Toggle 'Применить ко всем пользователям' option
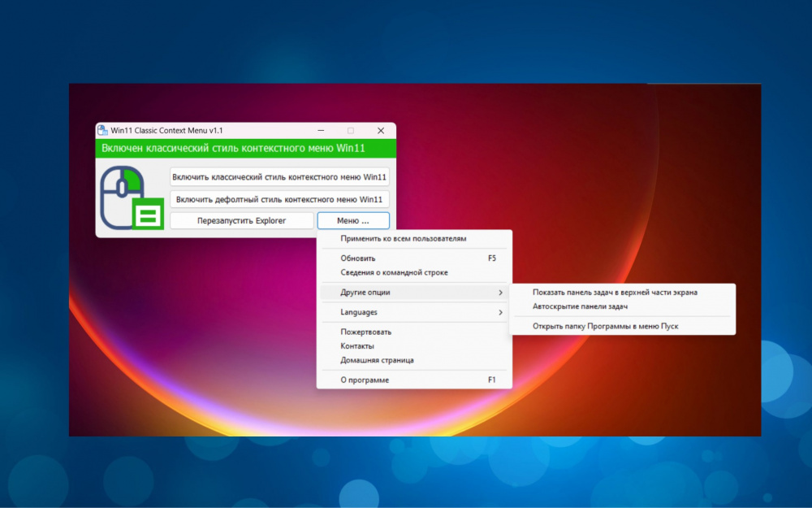This screenshot has width=812, height=508. click(404, 239)
